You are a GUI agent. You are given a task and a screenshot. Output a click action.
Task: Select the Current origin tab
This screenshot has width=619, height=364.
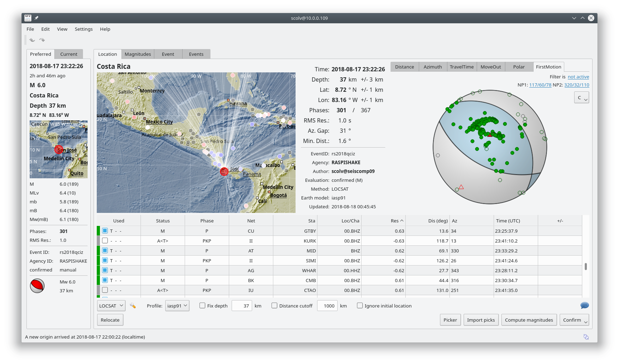point(69,54)
